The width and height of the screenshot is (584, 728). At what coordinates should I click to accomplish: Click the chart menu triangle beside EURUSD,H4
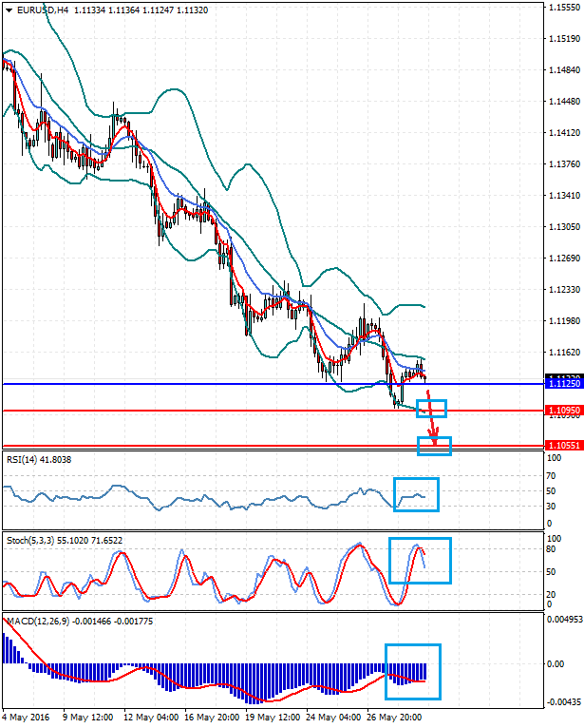point(9,10)
